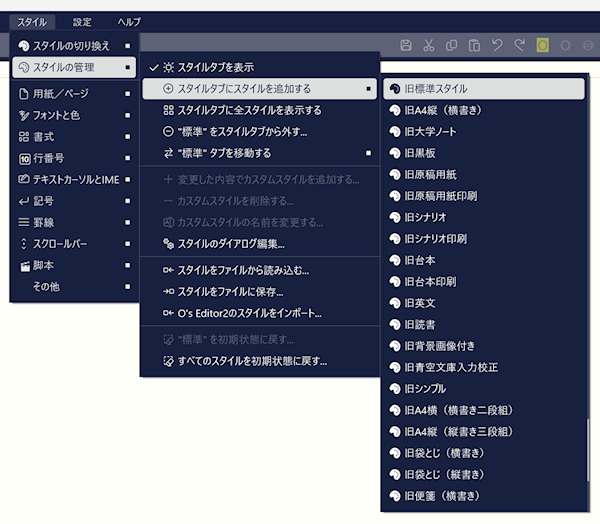Click the undo arrow toolbar icon

click(497, 45)
